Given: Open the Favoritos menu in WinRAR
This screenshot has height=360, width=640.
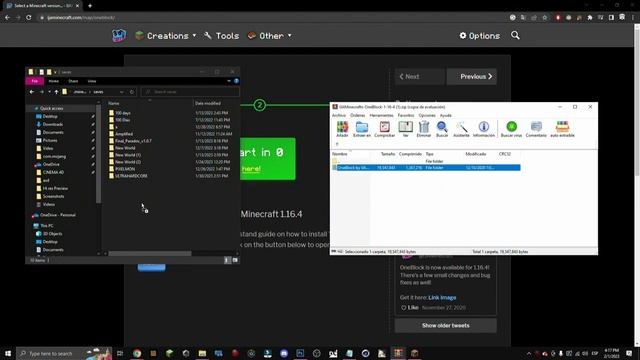Looking at the screenshot, I should (406, 116).
